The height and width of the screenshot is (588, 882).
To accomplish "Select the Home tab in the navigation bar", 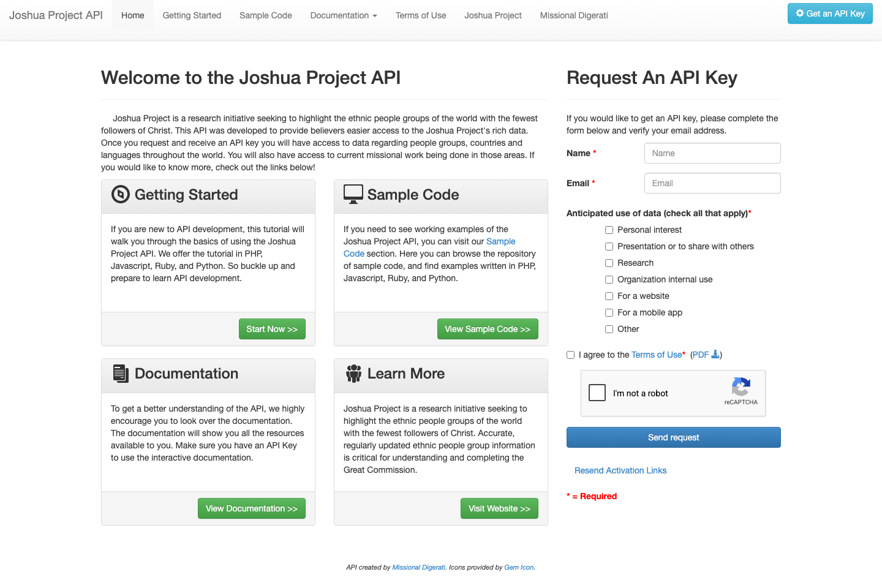I will click(132, 15).
